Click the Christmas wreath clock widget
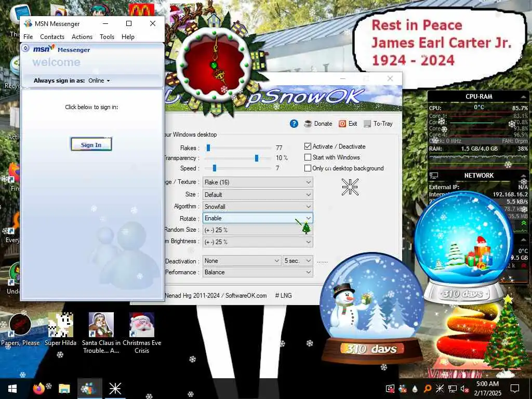 point(215,64)
